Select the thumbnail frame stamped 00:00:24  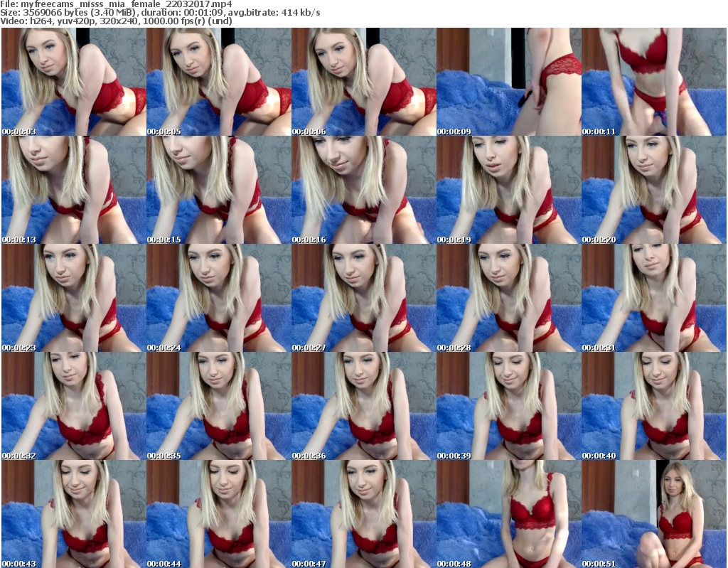pyautogui.click(x=219, y=298)
